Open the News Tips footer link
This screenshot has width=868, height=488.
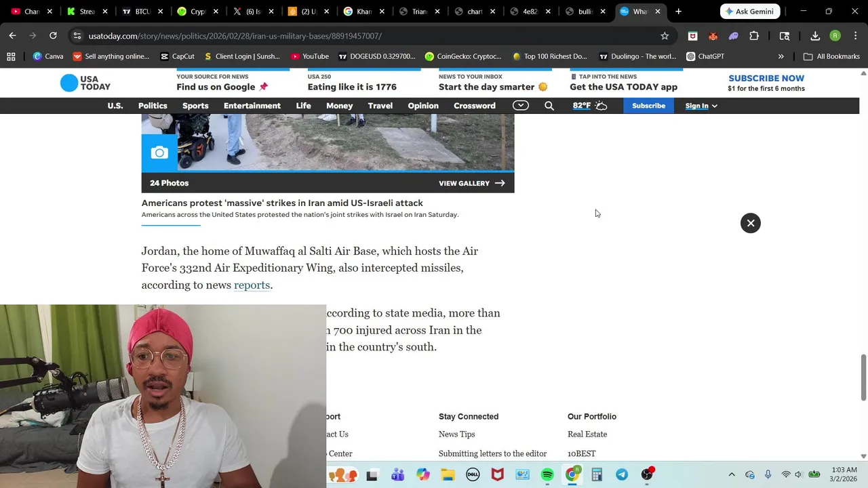click(x=456, y=434)
